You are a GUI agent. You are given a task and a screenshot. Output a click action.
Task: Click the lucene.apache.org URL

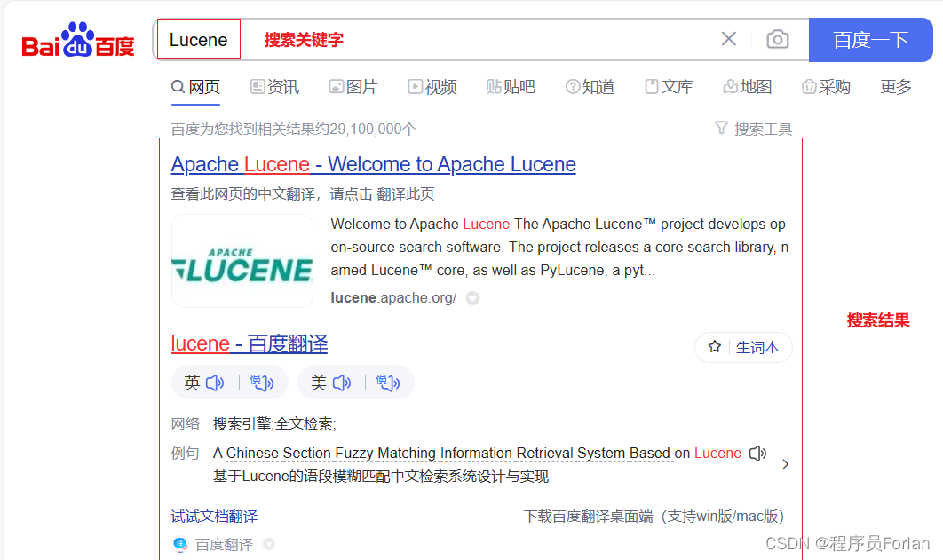(393, 298)
